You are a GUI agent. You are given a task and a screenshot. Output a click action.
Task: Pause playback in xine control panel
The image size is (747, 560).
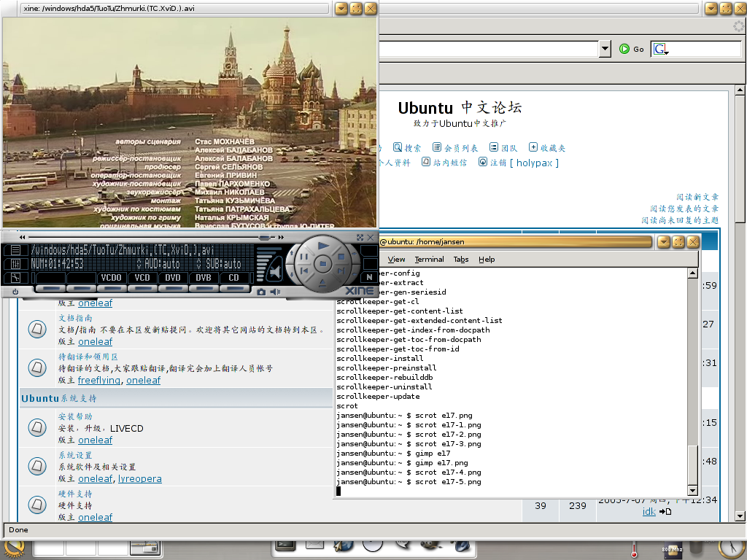point(303,257)
